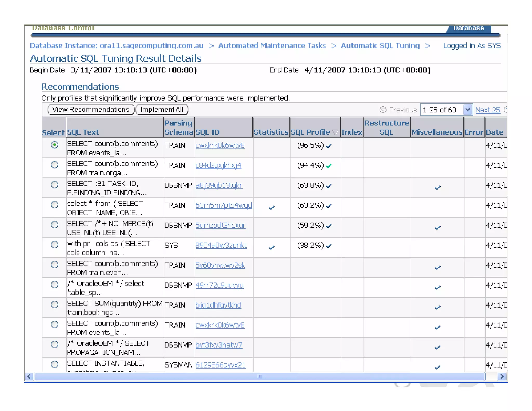Click the SQL Profile checkmark for the 96.5% row
The width and height of the screenshot is (532, 411).
(329, 146)
